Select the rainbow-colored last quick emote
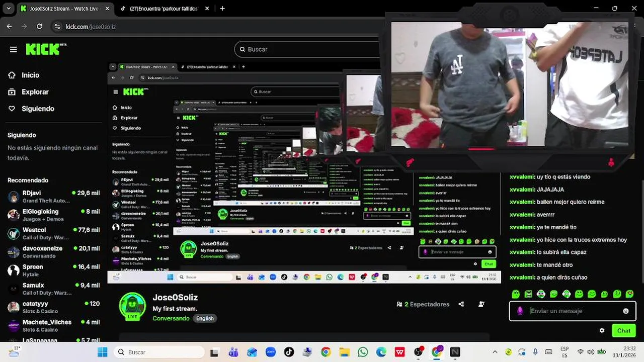This screenshot has width=644, height=362. [630, 294]
